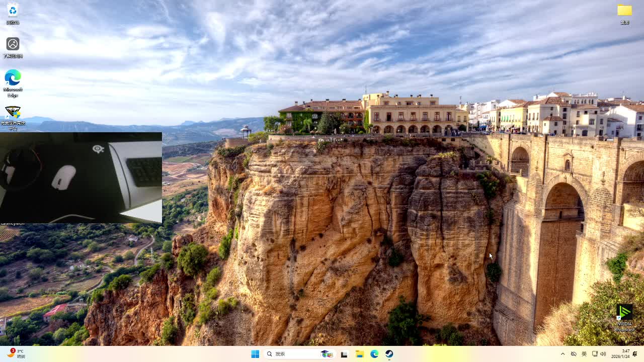Open the network status tray icon
Screen dimensions: 644x362
[x=595, y=354]
